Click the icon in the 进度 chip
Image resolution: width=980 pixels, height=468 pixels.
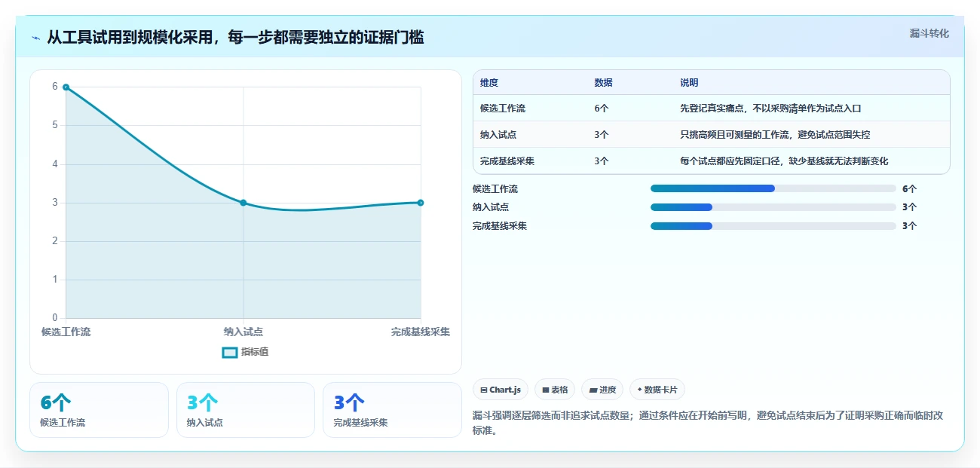(593, 390)
